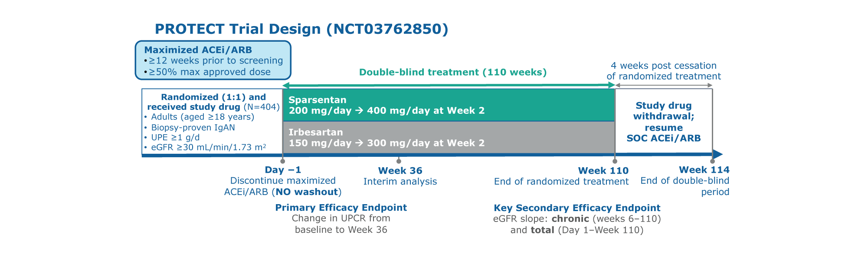This screenshot has width=868, height=258.
Task: Click the bold NO washout text
Action: [x=308, y=192]
